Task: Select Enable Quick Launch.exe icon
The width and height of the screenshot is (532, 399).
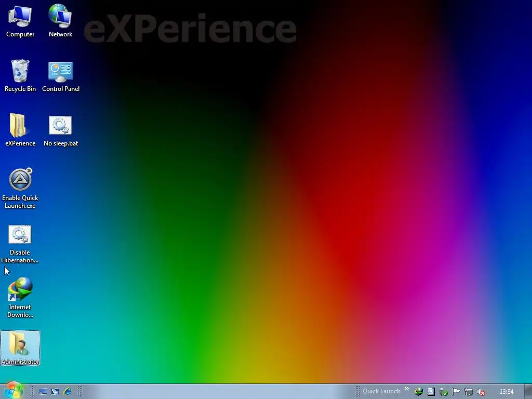Action: click(x=20, y=188)
